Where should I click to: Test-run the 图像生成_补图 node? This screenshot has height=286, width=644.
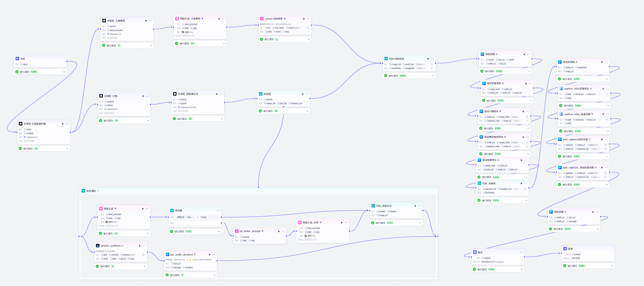coord(342,222)
